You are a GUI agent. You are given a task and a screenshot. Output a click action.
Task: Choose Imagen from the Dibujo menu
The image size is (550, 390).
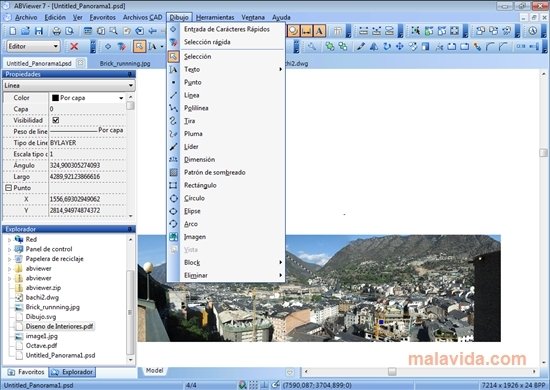(x=226, y=237)
